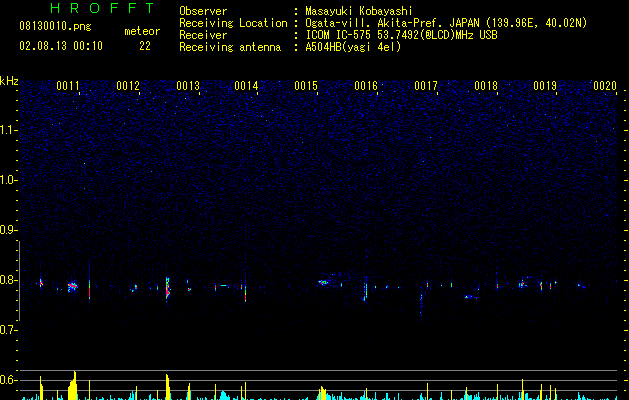Click the meteor label
629x400 pixels.
click(142, 31)
